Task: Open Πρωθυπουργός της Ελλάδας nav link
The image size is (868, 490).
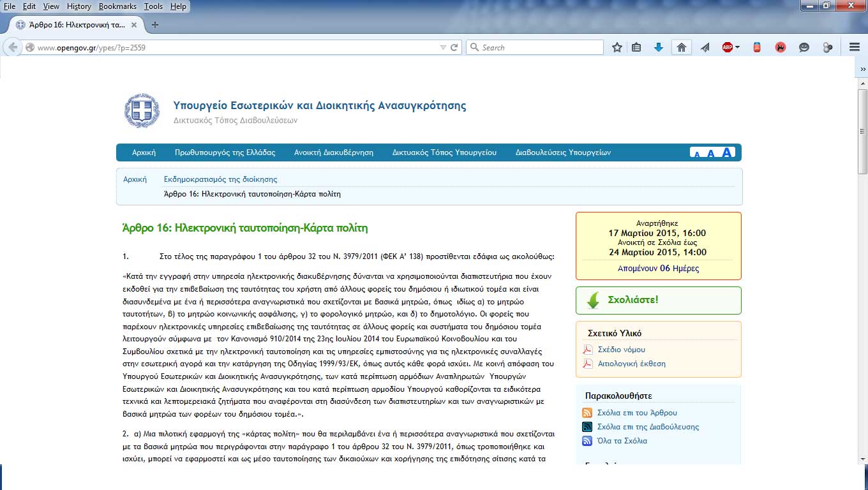Action: 225,152
